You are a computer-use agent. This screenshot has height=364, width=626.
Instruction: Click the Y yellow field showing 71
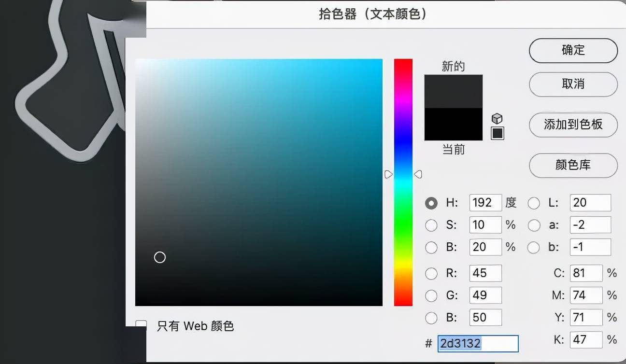586,318
